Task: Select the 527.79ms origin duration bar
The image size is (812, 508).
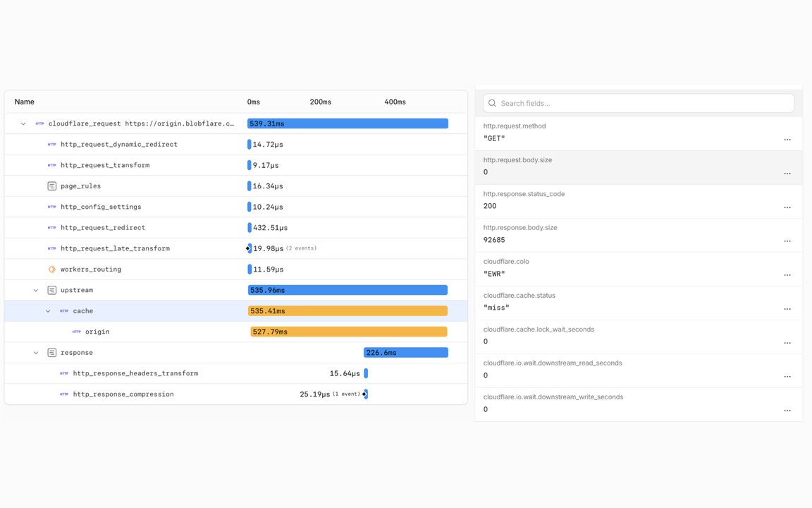Action: click(x=349, y=332)
